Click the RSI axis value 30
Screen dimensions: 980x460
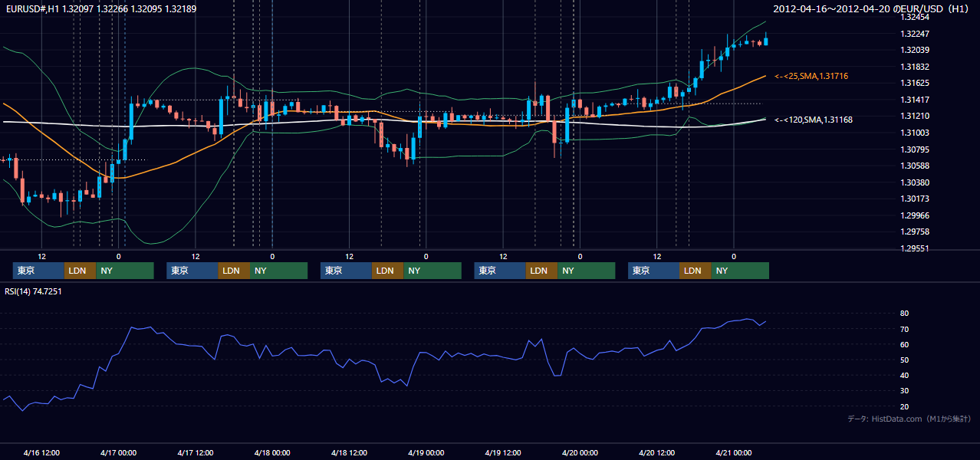tap(905, 391)
